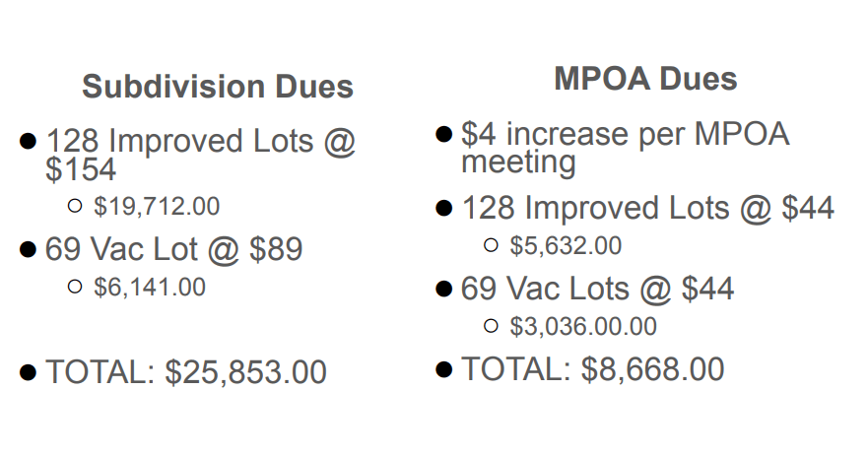Select the "$4 increase per MPOA meeting" text
The height and width of the screenshot is (455, 868).
pyautogui.click(x=625, y=147)
